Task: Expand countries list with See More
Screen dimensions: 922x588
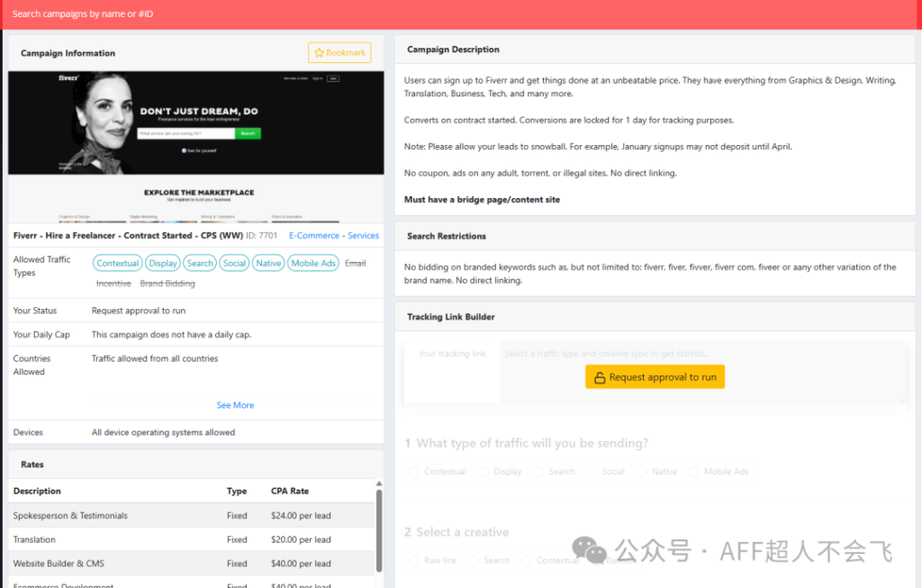Action: tap(235, 405)
